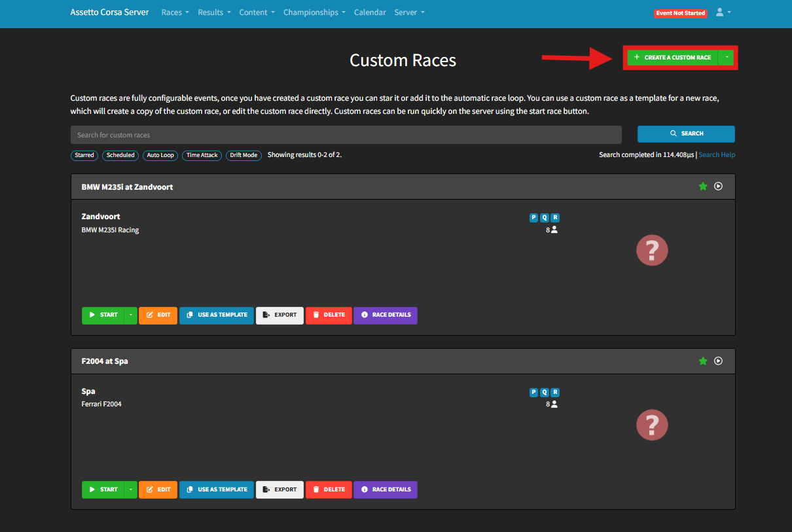The image size is (792, 532).
Task: Edit the F2004 at Spa race
Action: point(158,489)
